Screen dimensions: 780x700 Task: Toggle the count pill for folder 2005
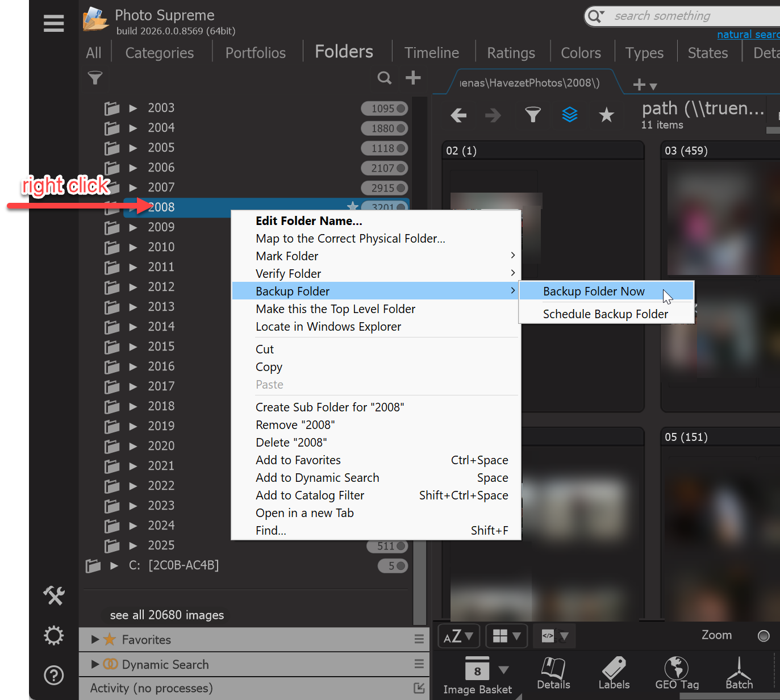point(385,148)
